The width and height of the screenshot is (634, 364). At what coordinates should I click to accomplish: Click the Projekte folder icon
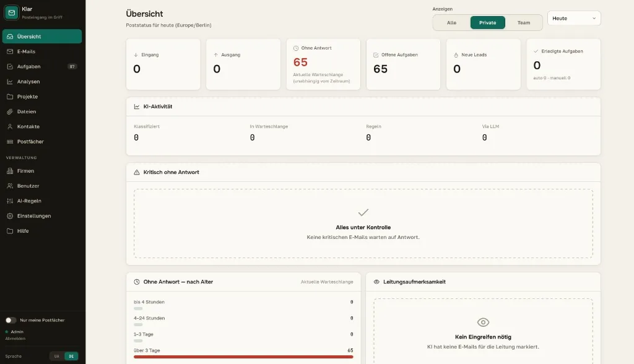tap(10, 96)
